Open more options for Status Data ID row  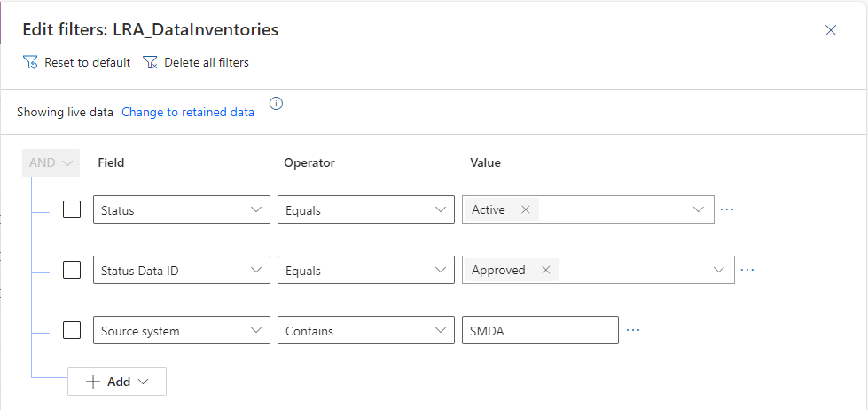click(747, 270)
